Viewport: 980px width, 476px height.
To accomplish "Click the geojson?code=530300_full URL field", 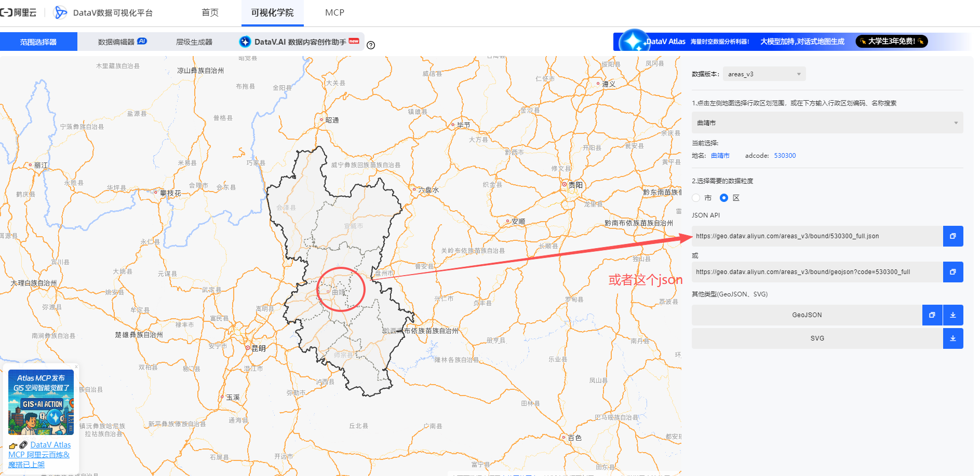I will click(x=817, y=272).
